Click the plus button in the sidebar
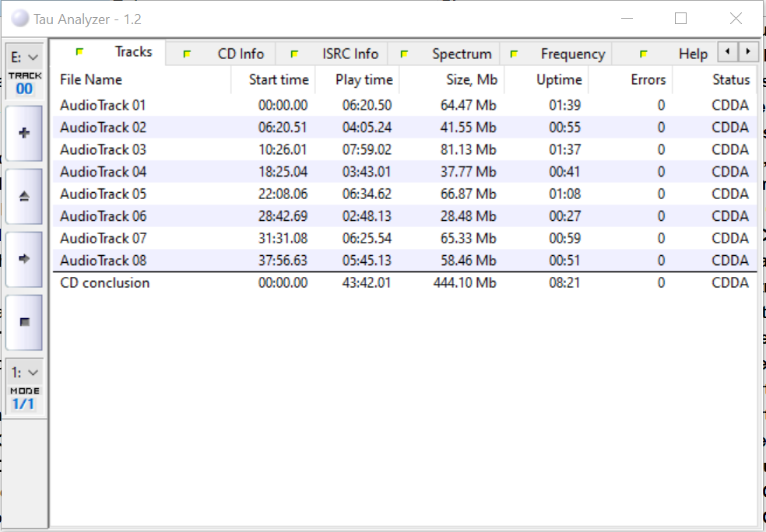 (24, 133)
